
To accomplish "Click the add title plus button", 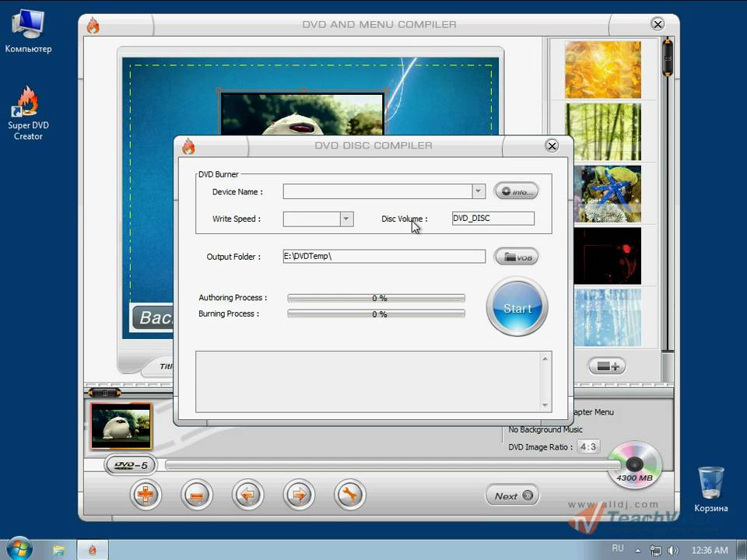I will (146, 495).
